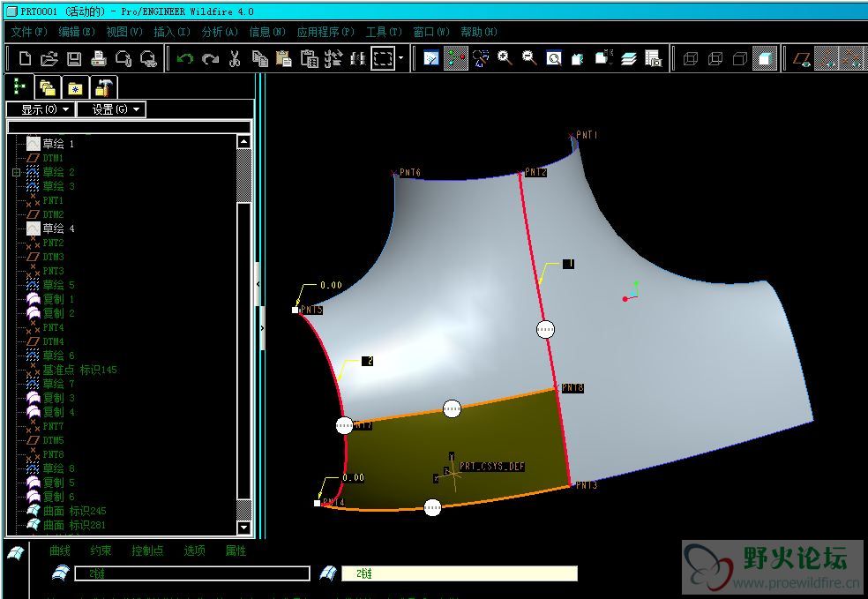Toggle datum planes display

click(x=802, y=58)
